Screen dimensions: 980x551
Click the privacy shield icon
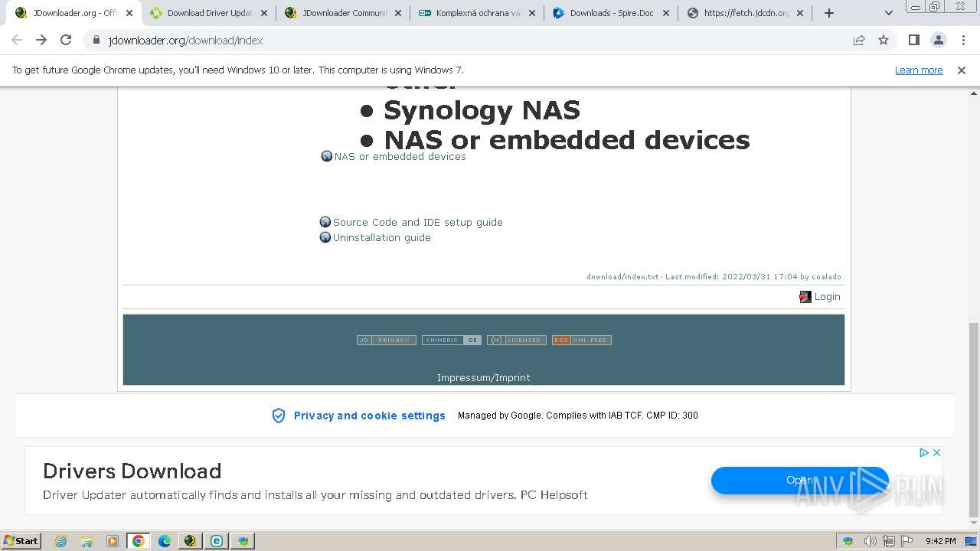pyautogui.click(x=279, y=416)
